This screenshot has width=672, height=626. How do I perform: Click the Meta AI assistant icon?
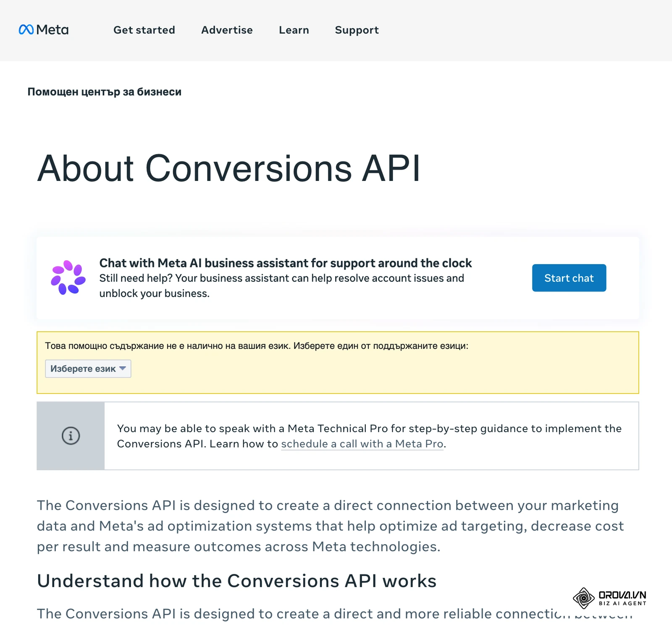pos(68,278)
